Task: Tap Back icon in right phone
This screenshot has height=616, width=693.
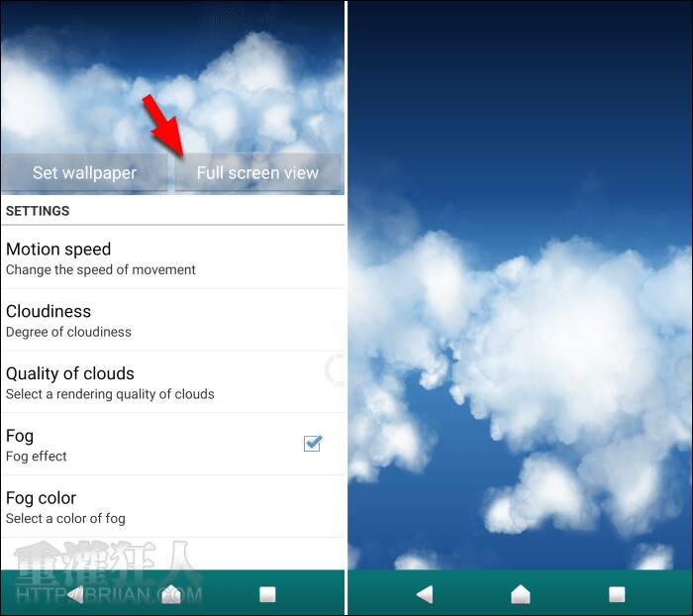Action: (425, 595)
